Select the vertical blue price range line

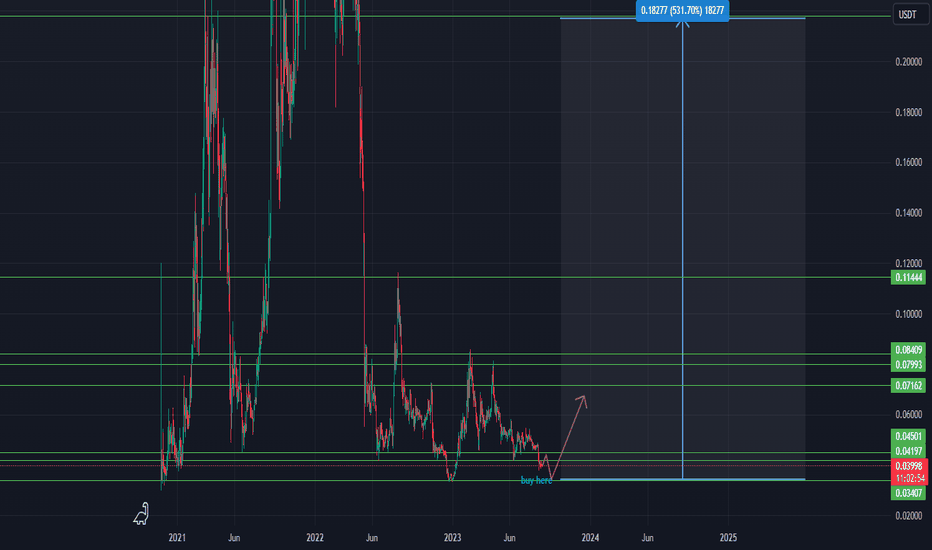click(682, 250)
